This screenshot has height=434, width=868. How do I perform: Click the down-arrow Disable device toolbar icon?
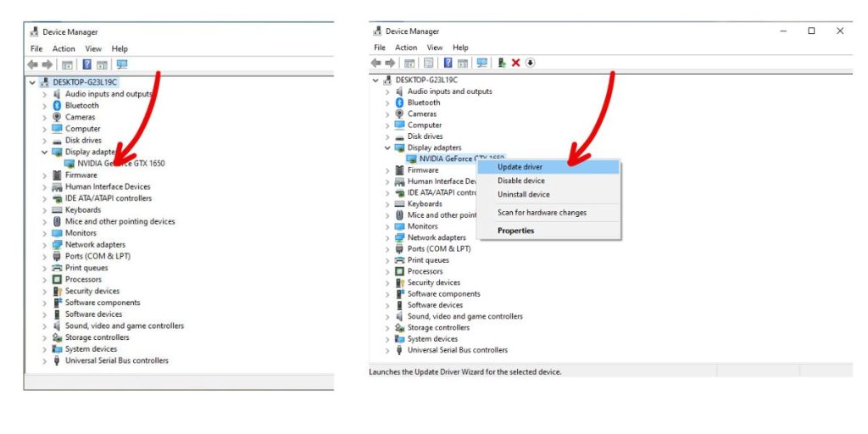(x=530, y=63)
